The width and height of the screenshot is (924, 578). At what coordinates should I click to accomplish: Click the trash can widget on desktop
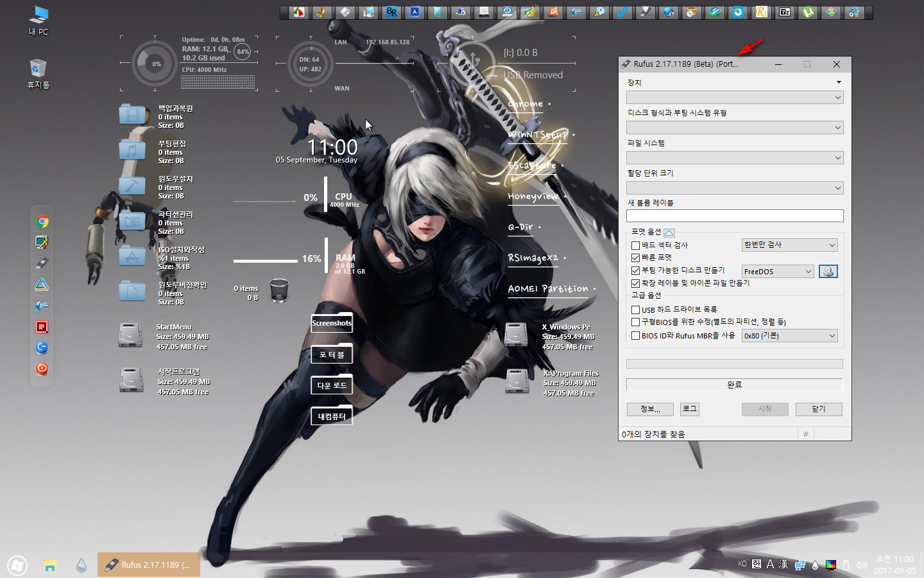pos(279,290)
